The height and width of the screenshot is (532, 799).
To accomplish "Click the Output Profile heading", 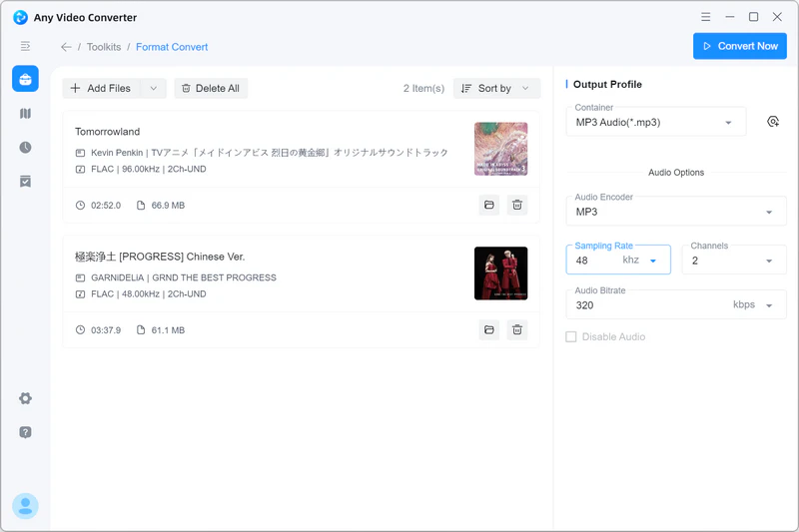I will point(607,84).
